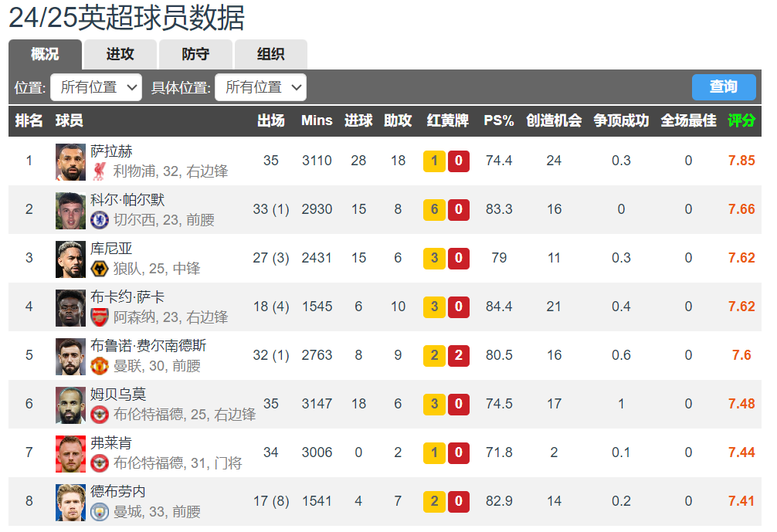Click rating 7.66 for 科尔·帕尔默
The image size is (777, 532).
click(741, 209)
